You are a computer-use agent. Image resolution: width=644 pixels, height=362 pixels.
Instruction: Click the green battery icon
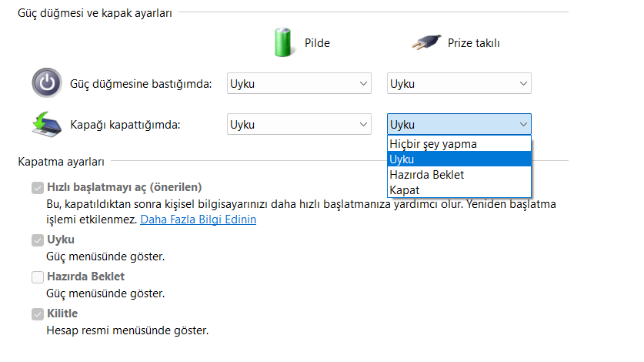coord(282,42)
